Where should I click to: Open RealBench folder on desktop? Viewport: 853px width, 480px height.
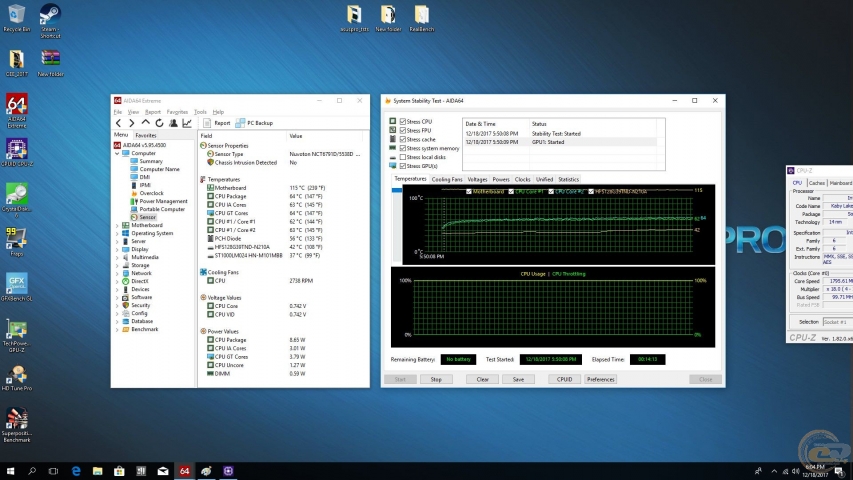click(422, 18)
